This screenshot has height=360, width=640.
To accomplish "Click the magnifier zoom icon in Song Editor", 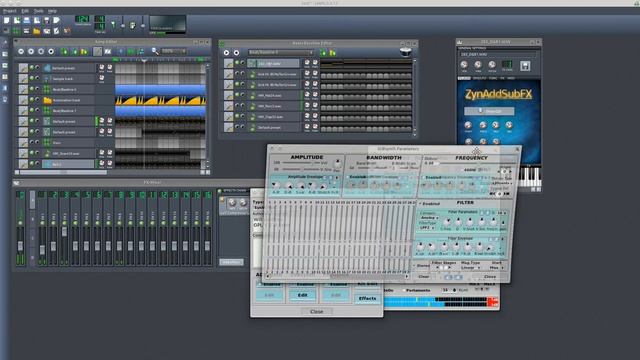I will pos(155,51).
